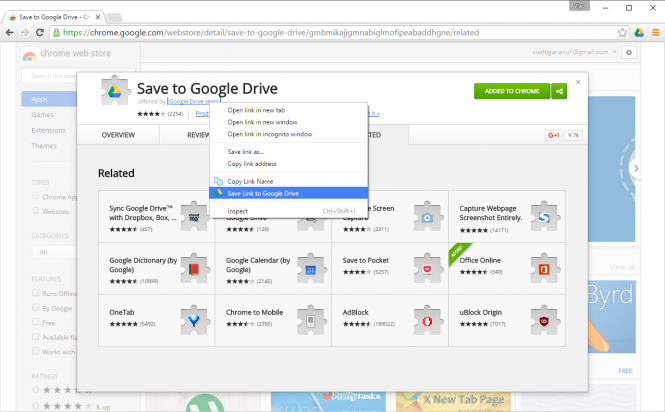Click the web store search field
665x412 pixels.
[49, 76]
